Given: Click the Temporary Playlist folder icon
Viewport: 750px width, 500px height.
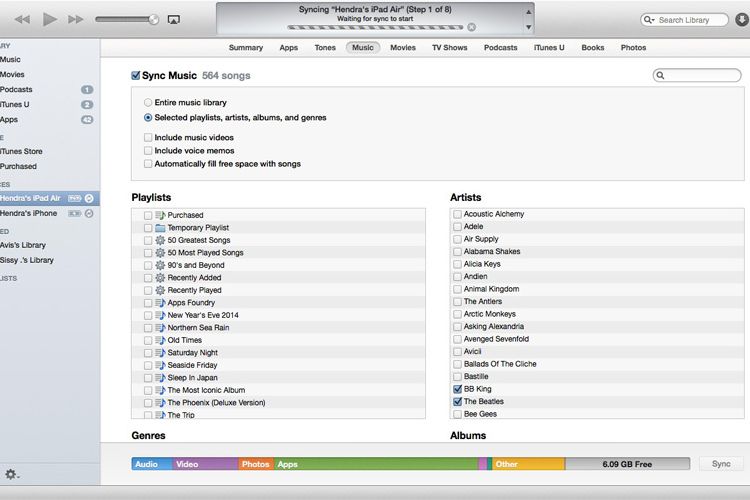Looking at the screenshot, I should pyautogui.click(x=160, y=228).
